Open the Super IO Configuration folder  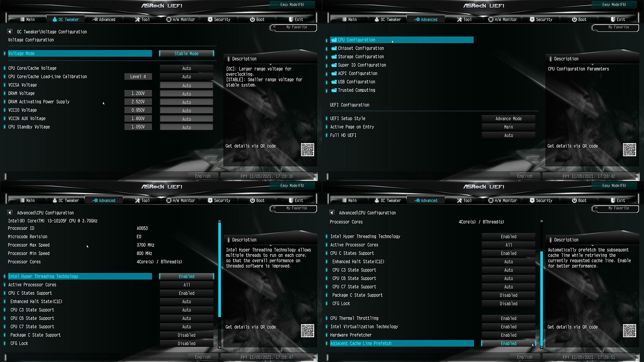(362, 65)
